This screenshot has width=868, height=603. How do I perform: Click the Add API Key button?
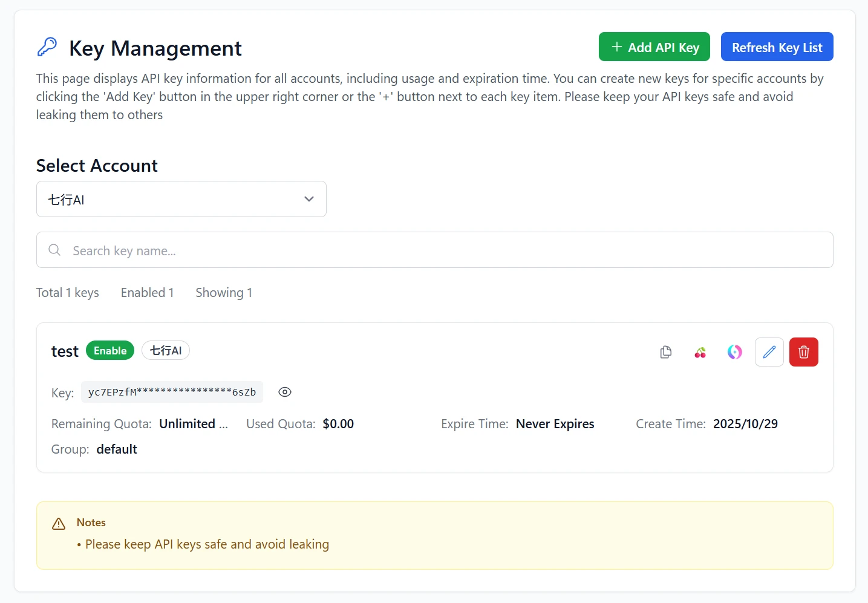pos(654,47)
